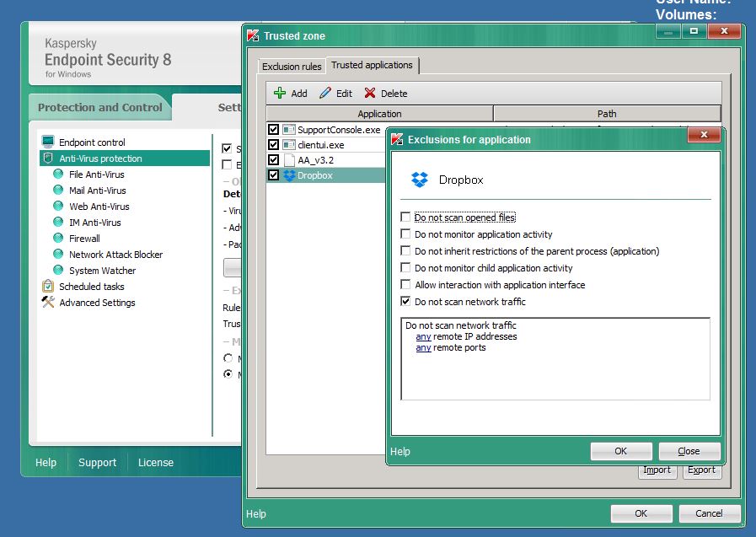Switch to the Exclusion rules tab
Viewport: 756px width, 537px height.
[292, 67]
